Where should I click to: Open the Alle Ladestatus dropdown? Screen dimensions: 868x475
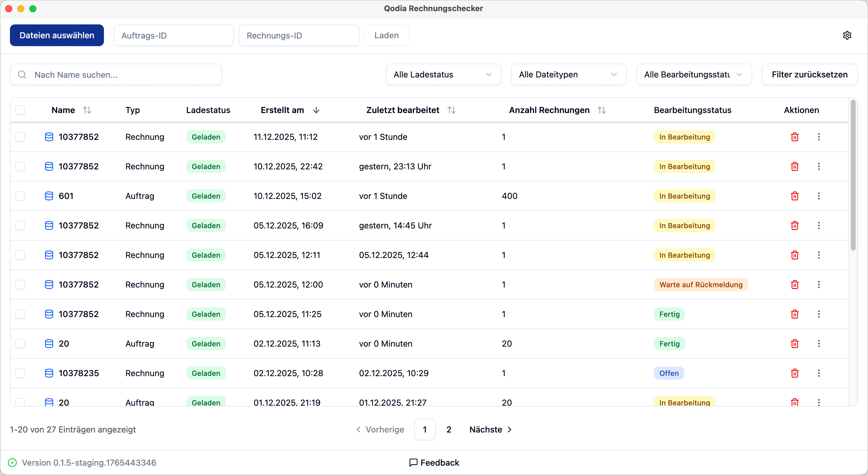pos(443,74)
